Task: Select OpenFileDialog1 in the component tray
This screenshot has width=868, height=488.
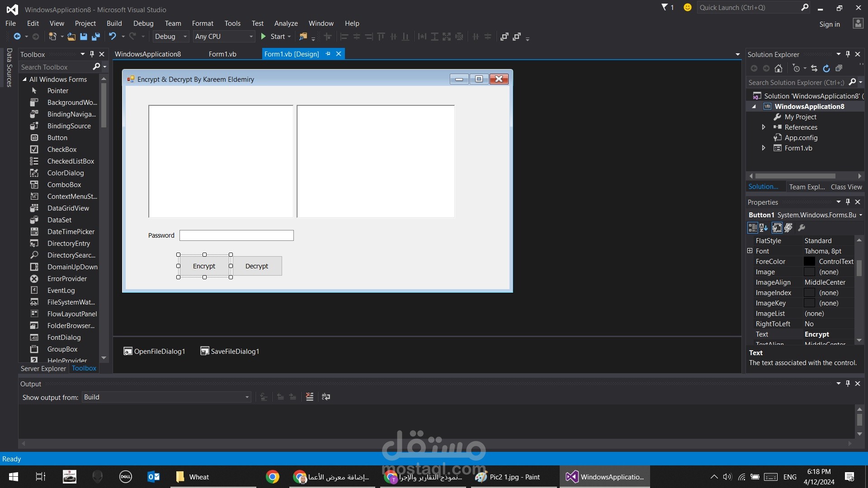Action: coord(154,351)
